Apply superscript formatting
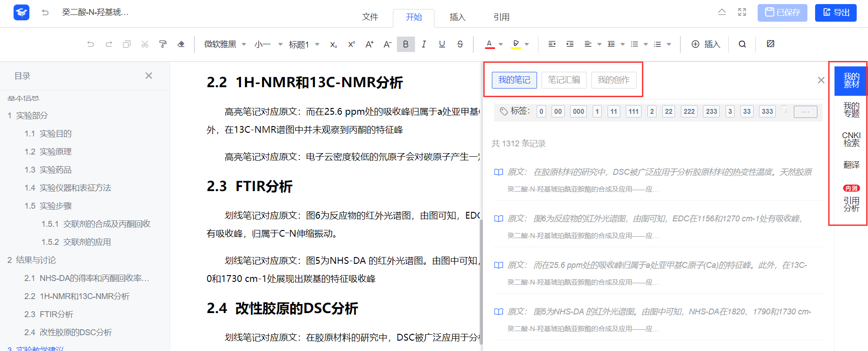Viewport: 868px width, 351px height. [351, 44]
